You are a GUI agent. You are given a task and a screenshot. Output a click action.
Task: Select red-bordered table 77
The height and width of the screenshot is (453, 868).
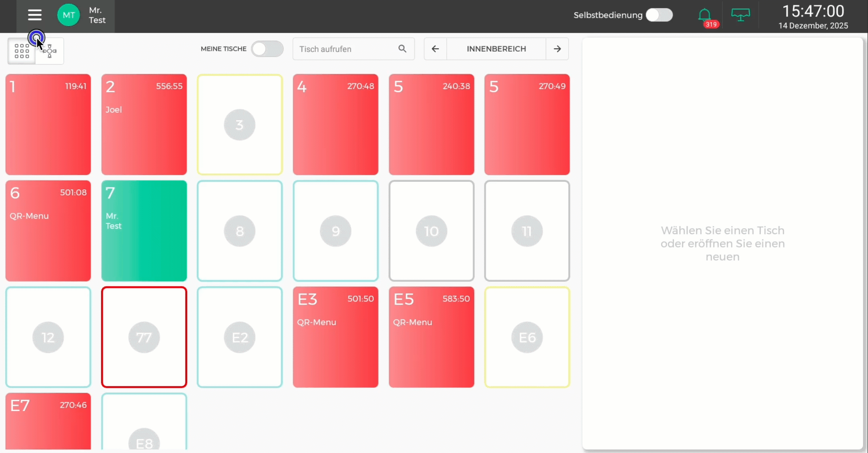click(x=144, y=337)
